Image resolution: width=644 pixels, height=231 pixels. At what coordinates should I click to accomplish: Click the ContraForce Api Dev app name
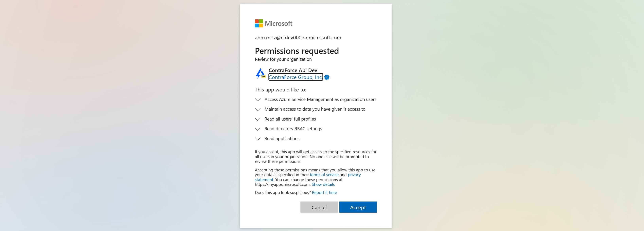tap(293, 70)
